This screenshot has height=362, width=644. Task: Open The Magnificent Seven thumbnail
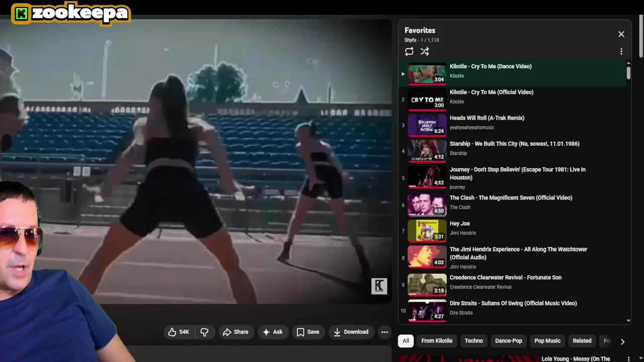(427, 205)
